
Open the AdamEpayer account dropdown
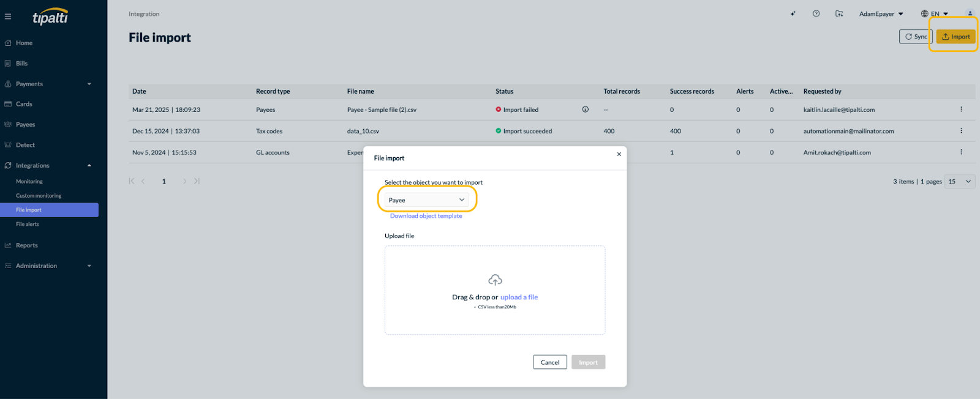(881, 14)
